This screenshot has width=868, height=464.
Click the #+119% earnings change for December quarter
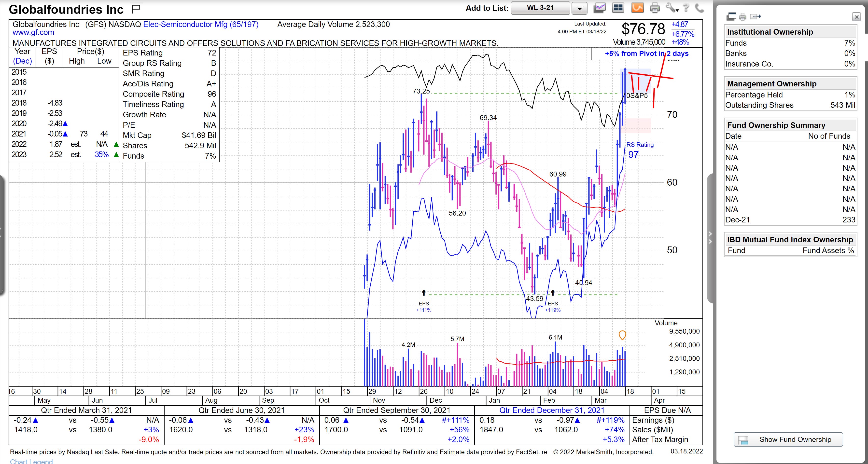pyautogui.click(x=610, y=420)
